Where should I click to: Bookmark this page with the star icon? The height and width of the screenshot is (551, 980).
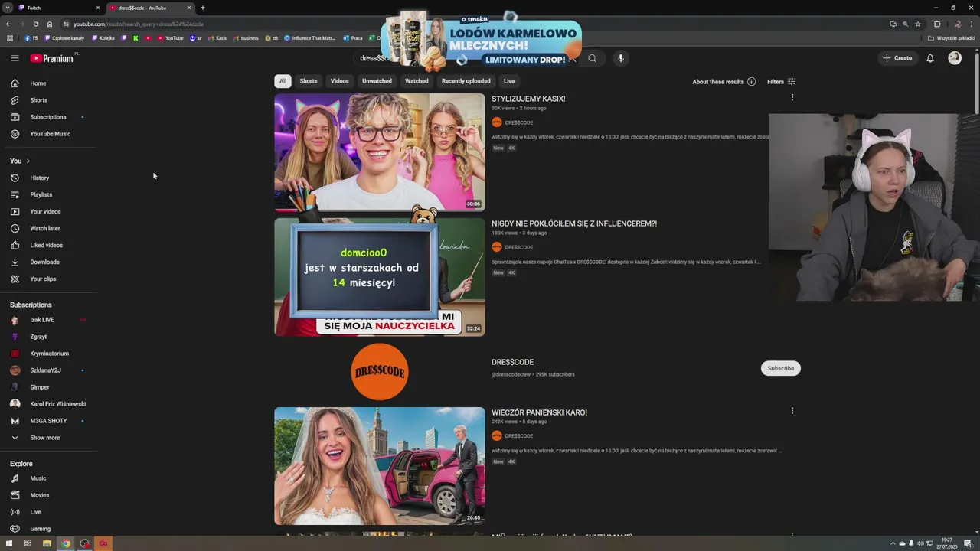point(918,24)
